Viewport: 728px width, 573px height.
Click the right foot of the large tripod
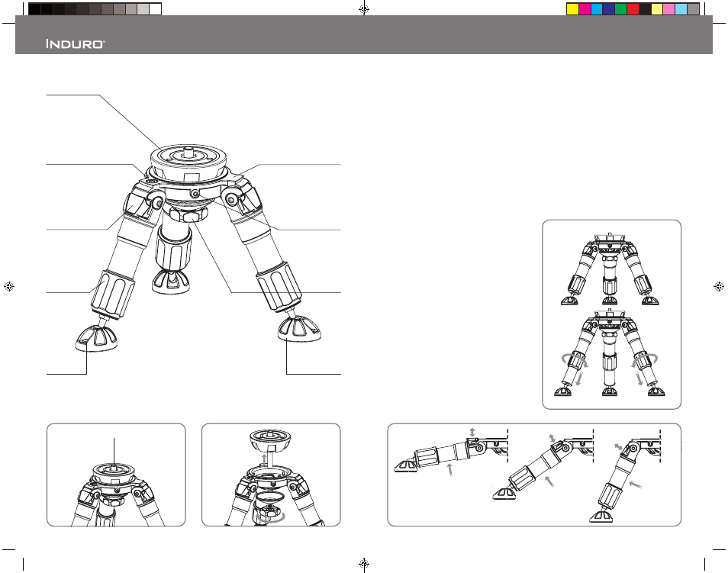click(299, 329)
